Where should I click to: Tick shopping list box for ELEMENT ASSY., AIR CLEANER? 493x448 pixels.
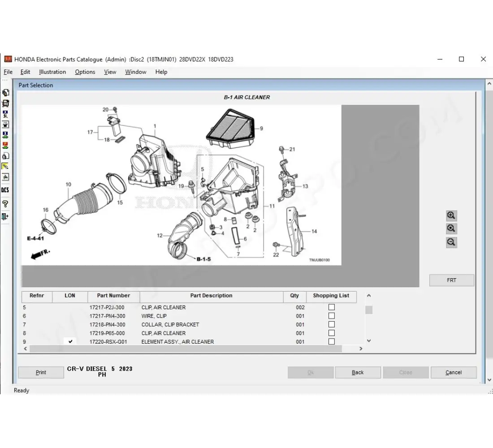click(331, 341)
